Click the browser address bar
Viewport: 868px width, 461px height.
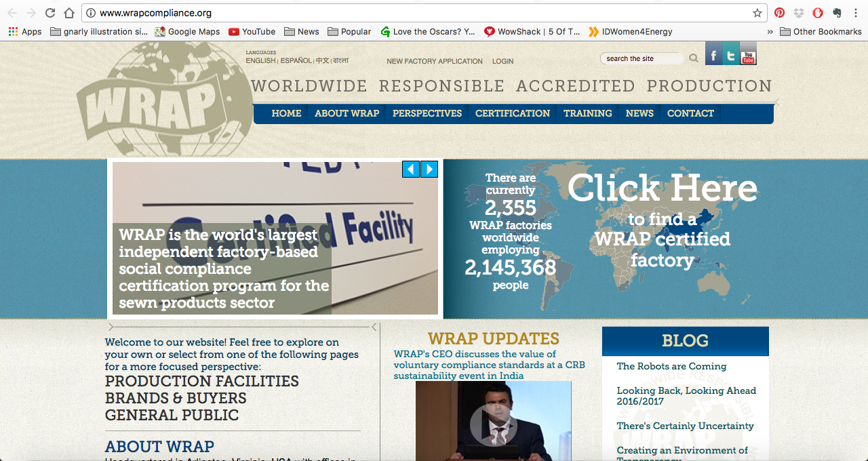[424, 13]
